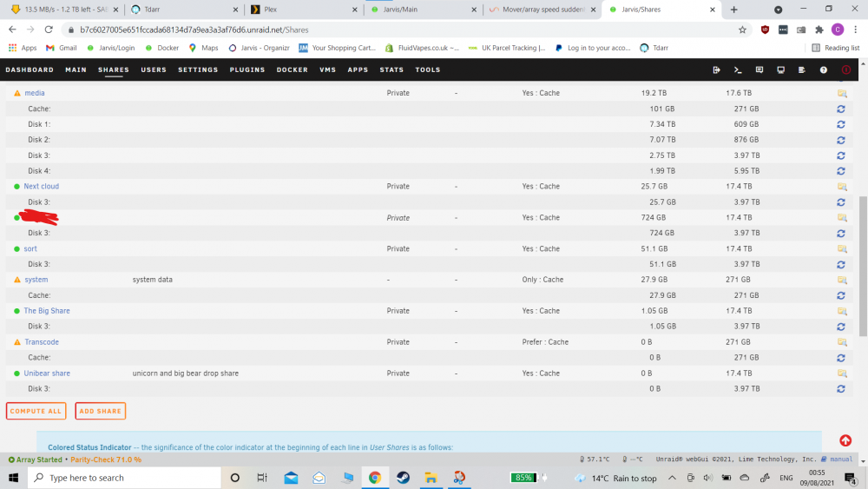868x489 pixels.
Task: Open the Unibear share link
Action: 47,373
